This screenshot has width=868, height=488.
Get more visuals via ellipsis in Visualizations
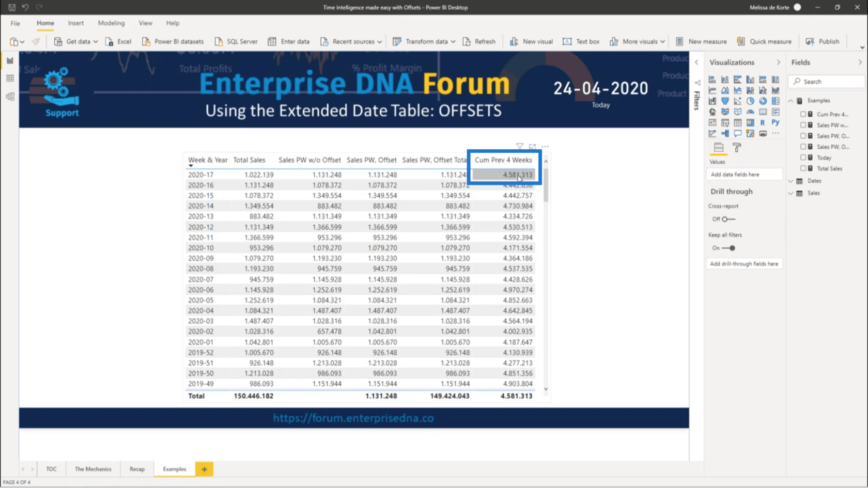(x=776, y=134)
